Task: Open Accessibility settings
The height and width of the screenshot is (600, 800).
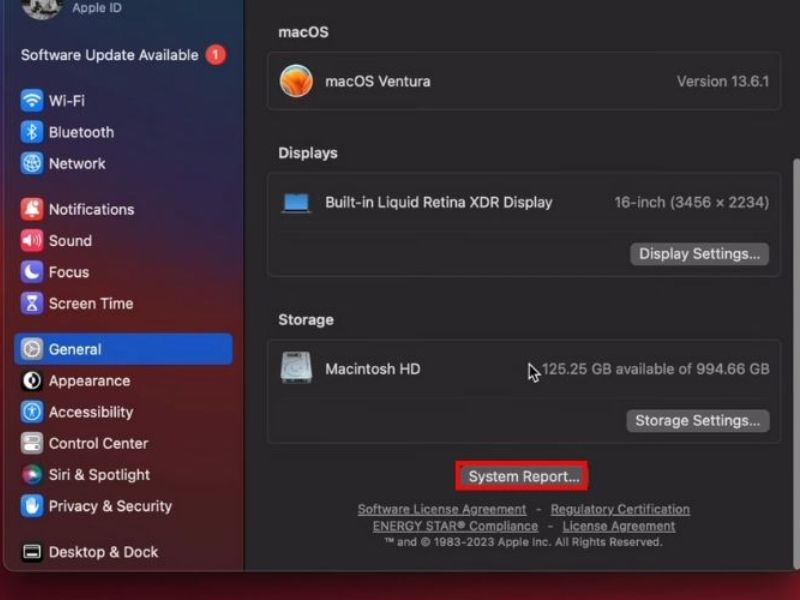Action: coord(123,412)
